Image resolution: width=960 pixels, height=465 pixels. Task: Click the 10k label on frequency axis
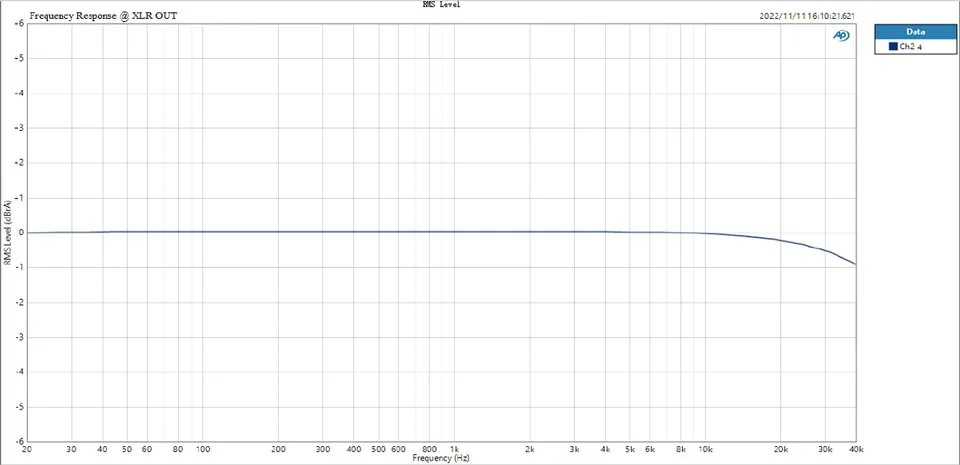coord(706,449)
